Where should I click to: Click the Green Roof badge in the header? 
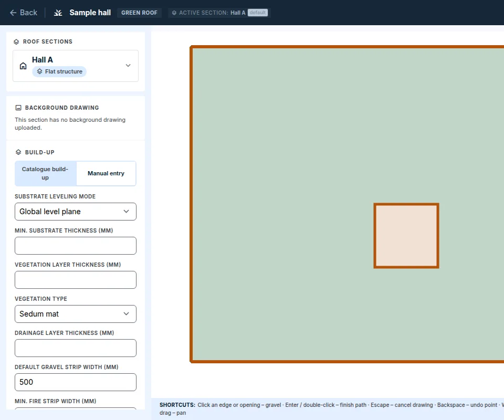(x=139, y=13)
